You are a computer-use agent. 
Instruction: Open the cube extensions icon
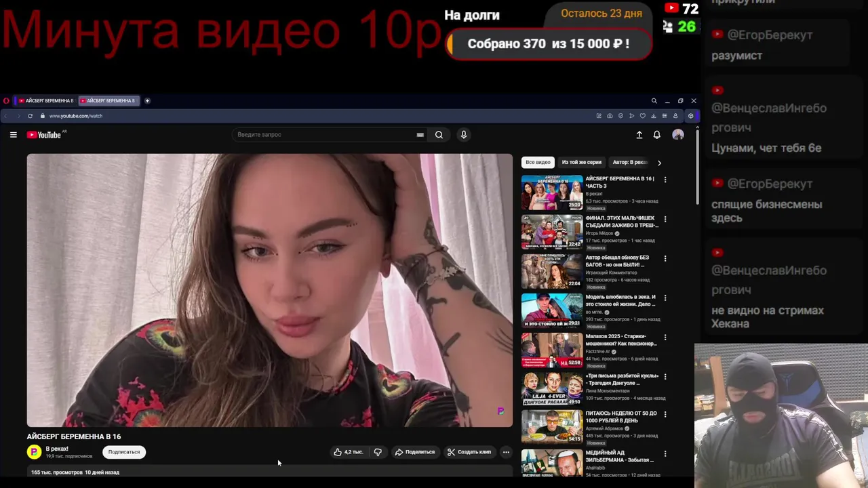point(691,116)
